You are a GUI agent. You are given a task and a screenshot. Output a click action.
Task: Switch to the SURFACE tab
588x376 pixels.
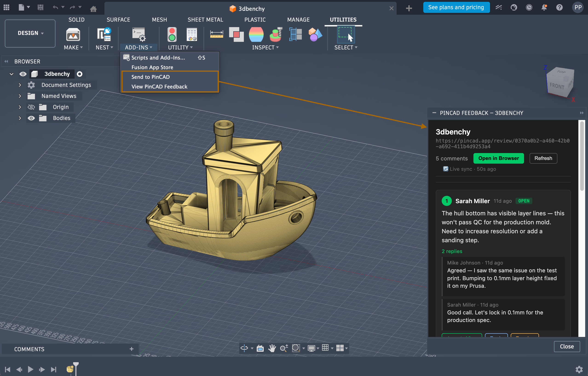118,20
